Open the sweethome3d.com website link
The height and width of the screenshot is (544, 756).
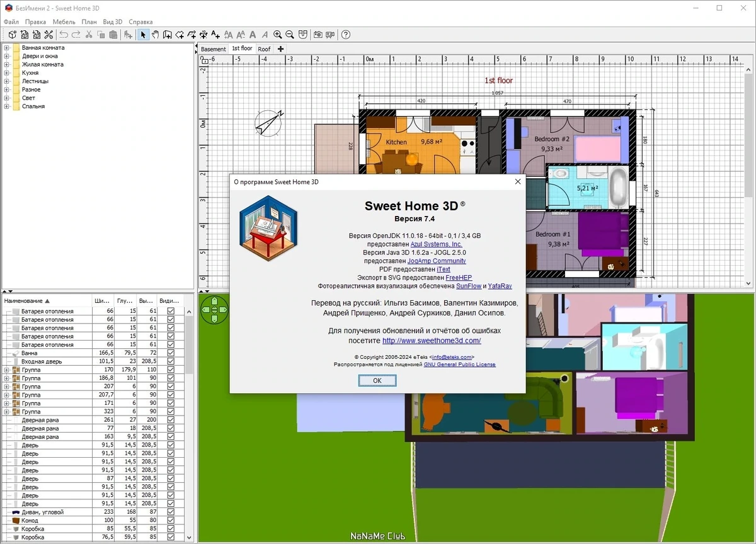pyautogui.click(x=432, y=341)
